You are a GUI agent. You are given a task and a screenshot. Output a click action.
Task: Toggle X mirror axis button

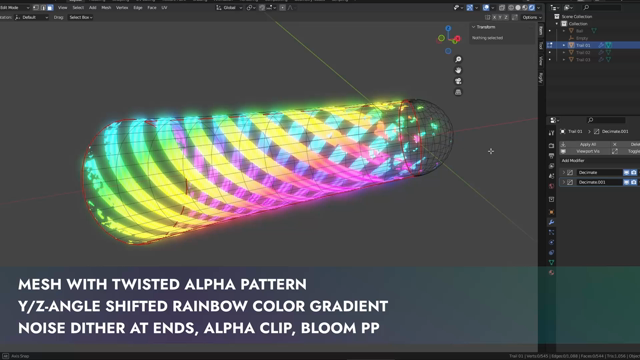point(494,18)
